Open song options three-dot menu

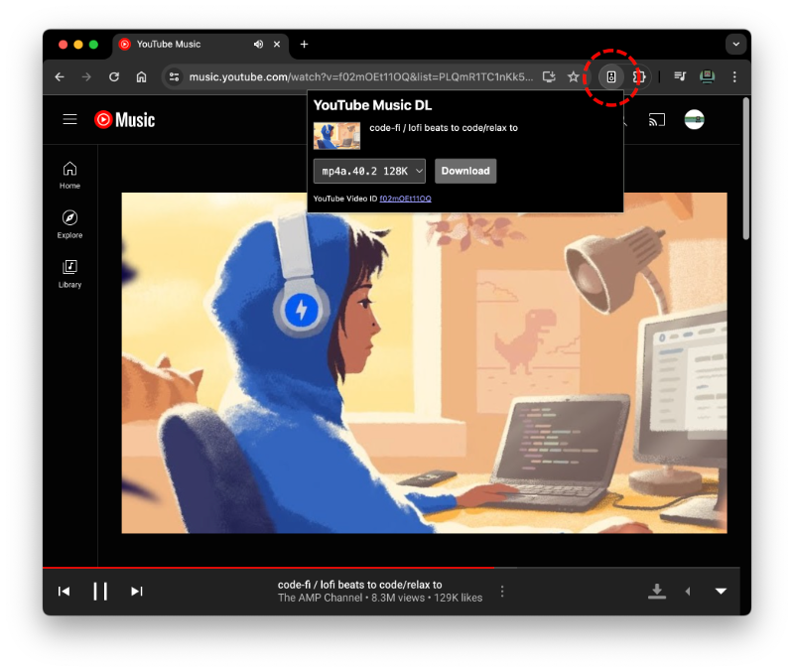tap(502, 591)
